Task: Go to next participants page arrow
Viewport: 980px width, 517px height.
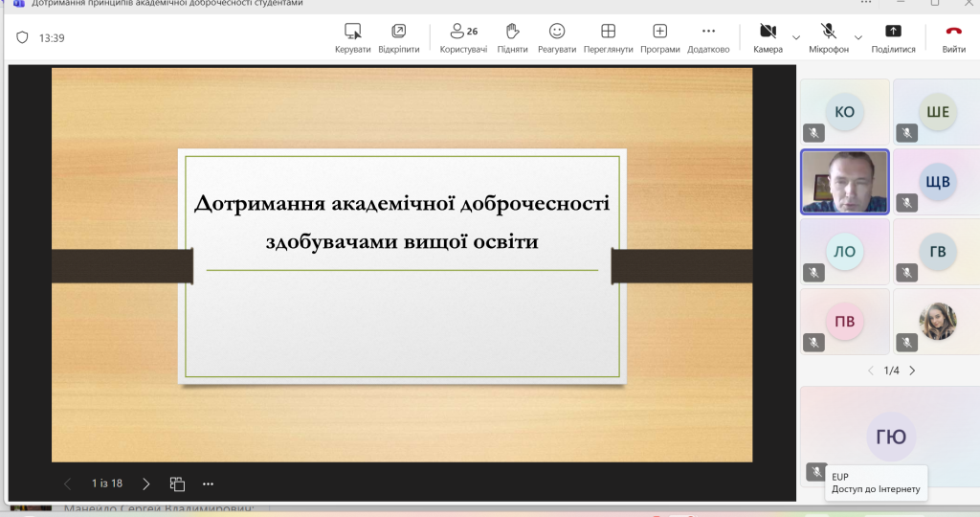Action: [912, 371]
